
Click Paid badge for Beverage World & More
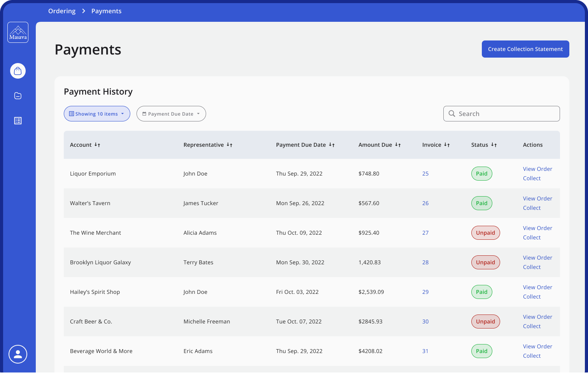pos(482,351)
